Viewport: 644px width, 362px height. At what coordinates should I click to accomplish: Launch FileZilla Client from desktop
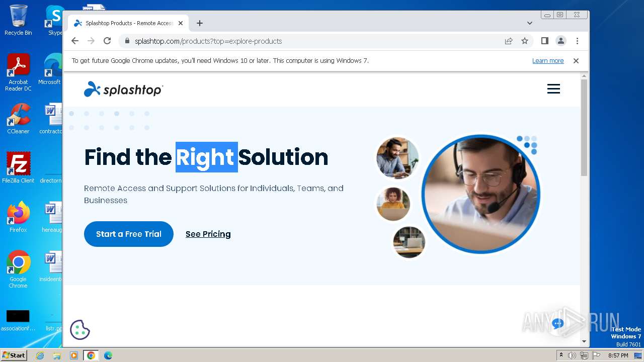[x=18, y=168]
